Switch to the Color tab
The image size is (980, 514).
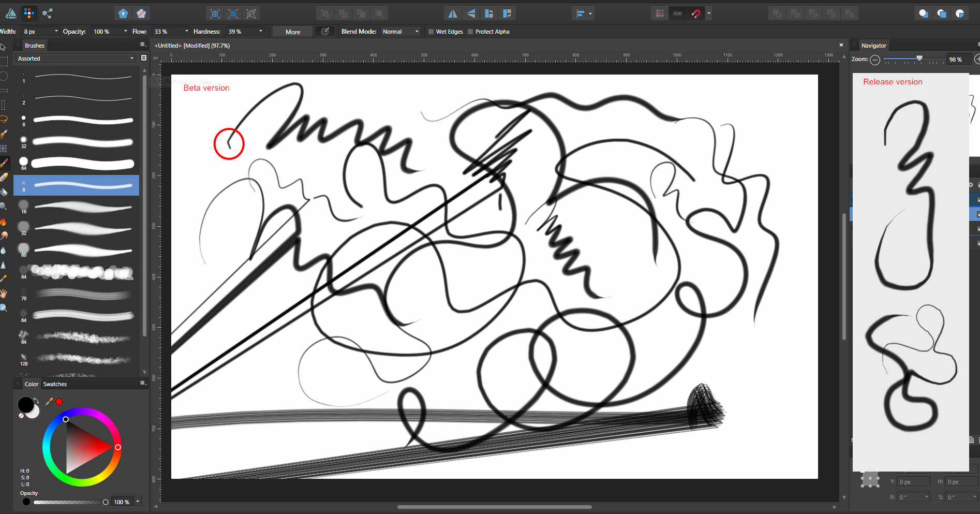[31, 384]
